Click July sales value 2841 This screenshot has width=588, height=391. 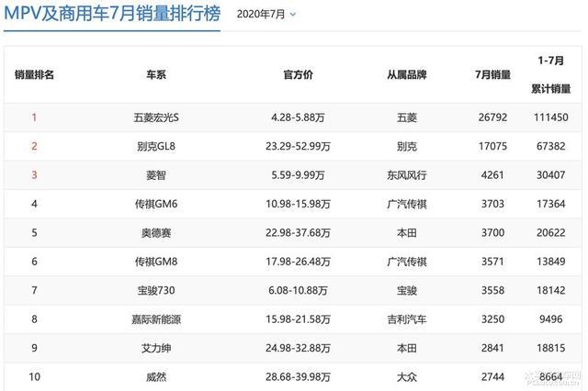[x=492, y=348]
